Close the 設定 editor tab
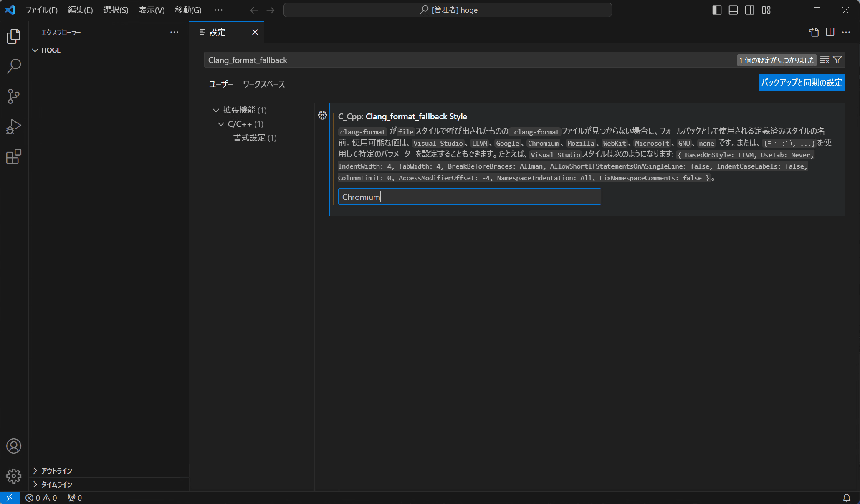 click(255, 32)
